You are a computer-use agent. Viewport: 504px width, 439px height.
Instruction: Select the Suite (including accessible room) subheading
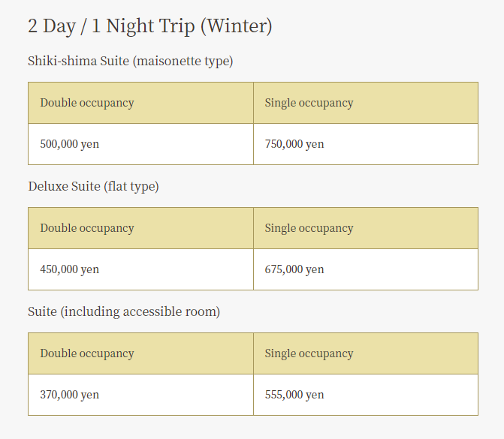click(x=124, y=311)
